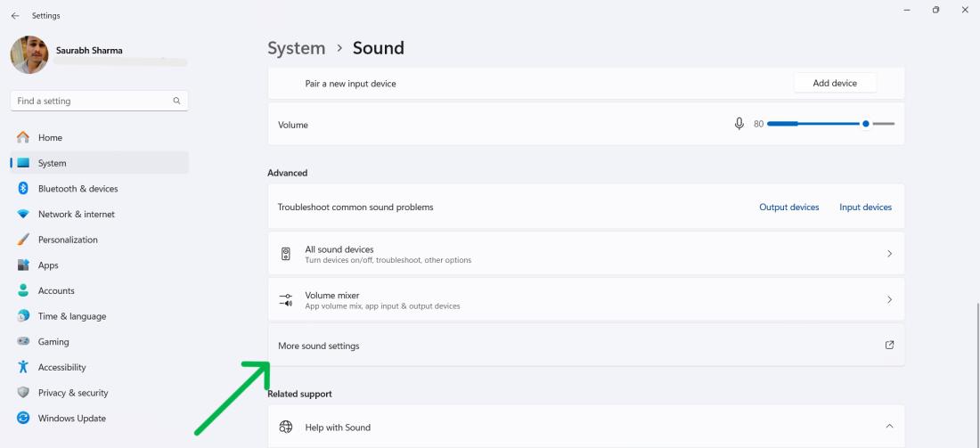Click the Accessibility figure icon
This screenshot has height=448, width=980.
[x=23, y=367]
